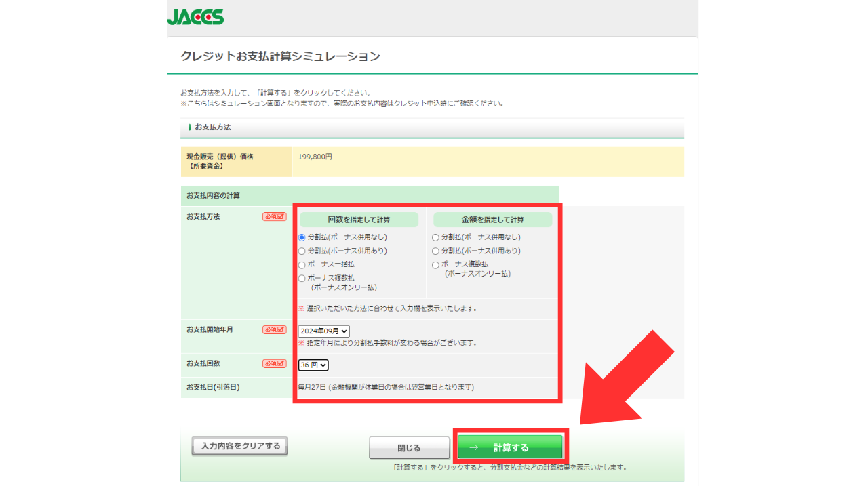Select 分割払(ボーナス併用なし) under 回数を指定して計算
Viewport: 868px width, 488px height.
click(x=302, y=238)
